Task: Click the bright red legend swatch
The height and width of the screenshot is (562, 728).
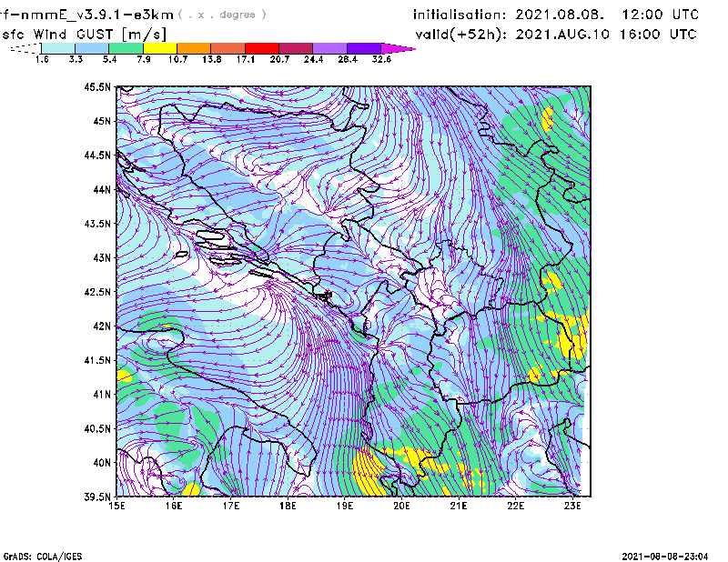Action: 262,48
